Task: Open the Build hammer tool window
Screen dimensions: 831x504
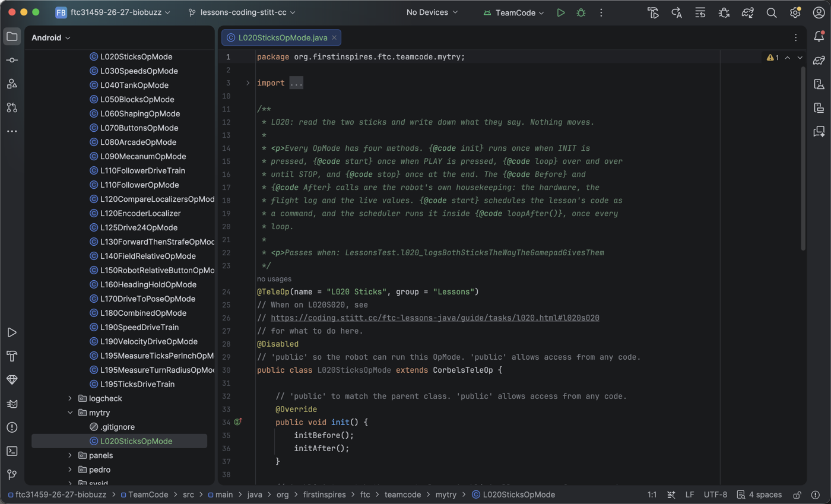Action: (x=12, y=356)
